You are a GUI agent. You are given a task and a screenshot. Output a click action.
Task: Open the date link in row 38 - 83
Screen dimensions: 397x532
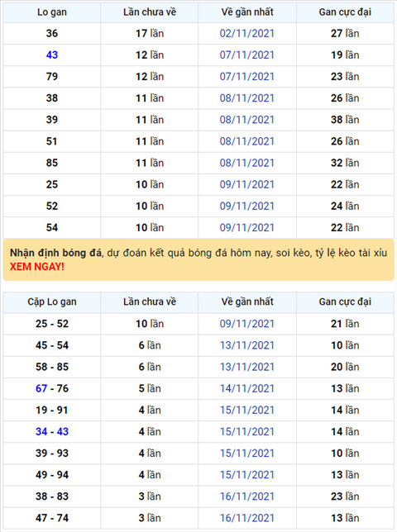[x=247, y=496]
